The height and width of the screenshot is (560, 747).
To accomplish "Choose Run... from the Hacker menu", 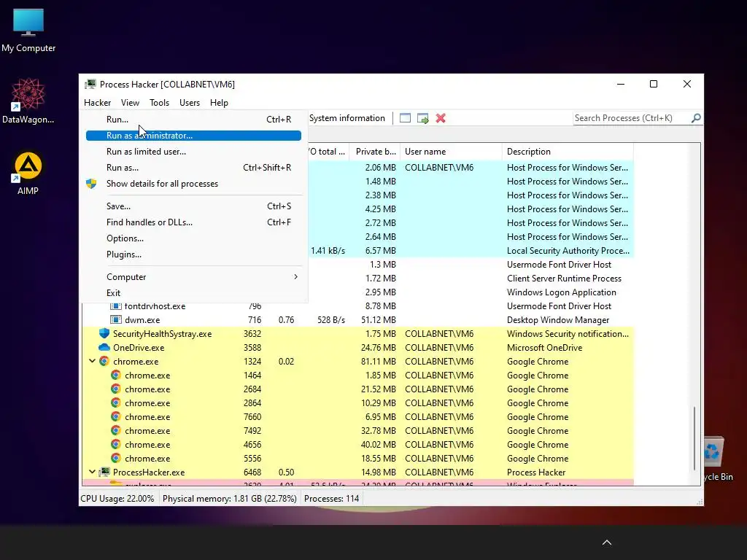I will point(193,120).
